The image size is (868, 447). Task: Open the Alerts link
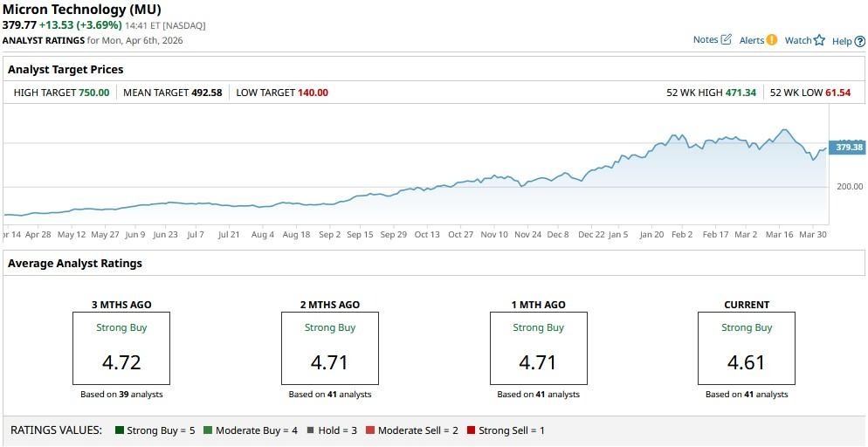(751, 40)
